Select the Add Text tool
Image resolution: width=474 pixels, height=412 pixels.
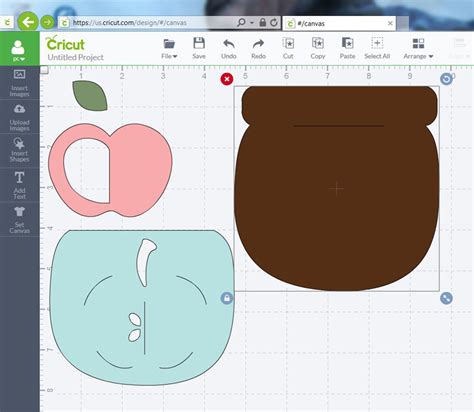coord(19,185)
